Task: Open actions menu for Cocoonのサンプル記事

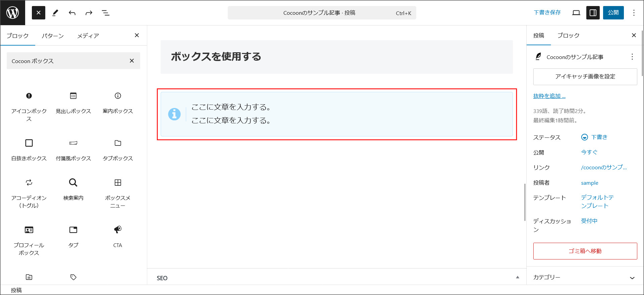Action: pos(632,57)
